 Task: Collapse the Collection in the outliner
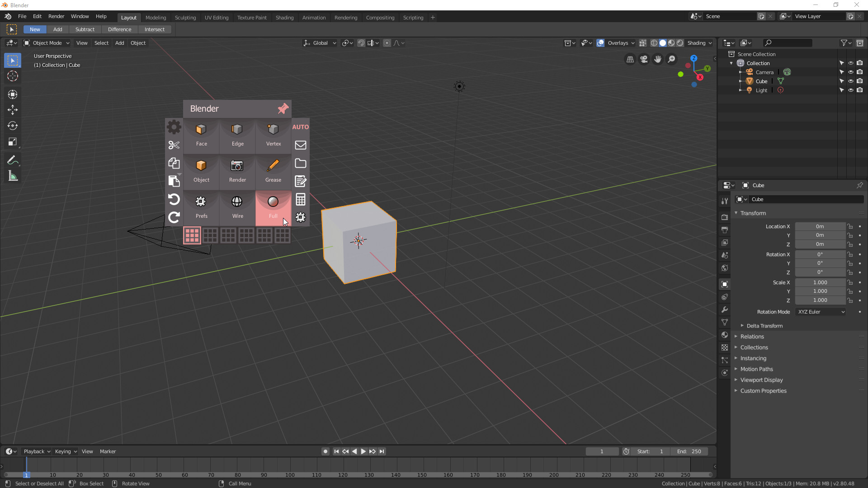(x=731, y=63)
